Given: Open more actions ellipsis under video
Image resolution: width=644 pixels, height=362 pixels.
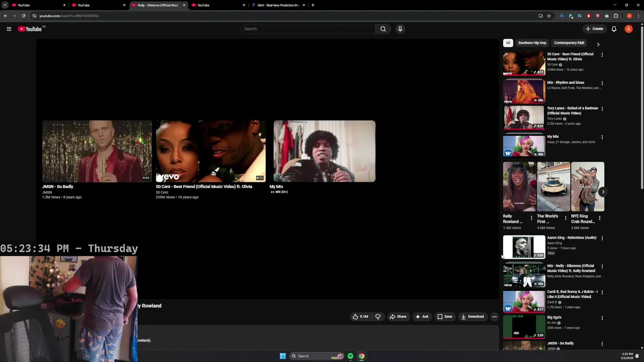Looking at the screenshot, I should (x=495, y=317).
